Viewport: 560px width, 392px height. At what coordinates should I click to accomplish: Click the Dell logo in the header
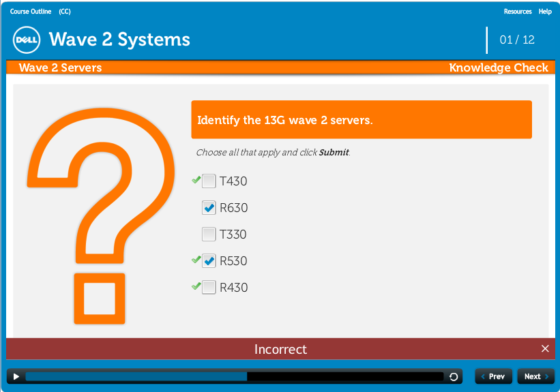pos(27,40)
